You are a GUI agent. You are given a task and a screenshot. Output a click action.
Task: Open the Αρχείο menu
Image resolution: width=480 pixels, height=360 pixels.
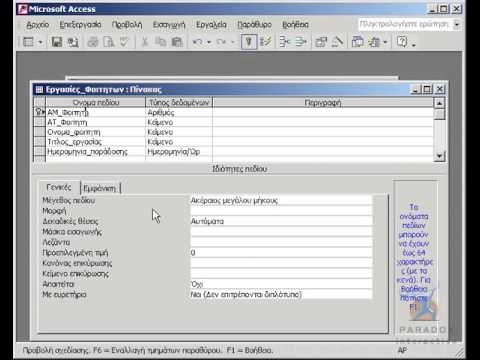point(37,25)
